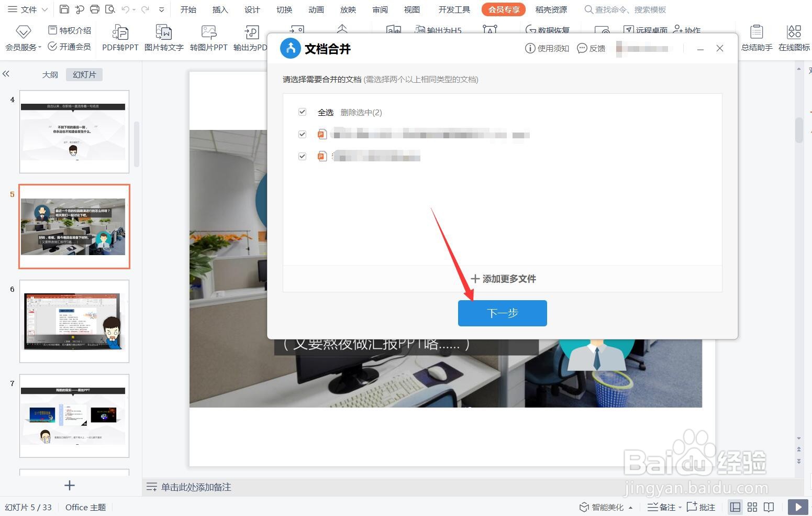Open the 图片转文字 tool

tap(164, 38)
